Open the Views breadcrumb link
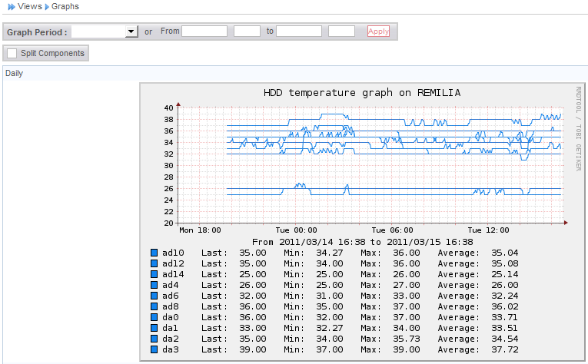This screenshot has width=588, height=364. click(x=29, y=6)
